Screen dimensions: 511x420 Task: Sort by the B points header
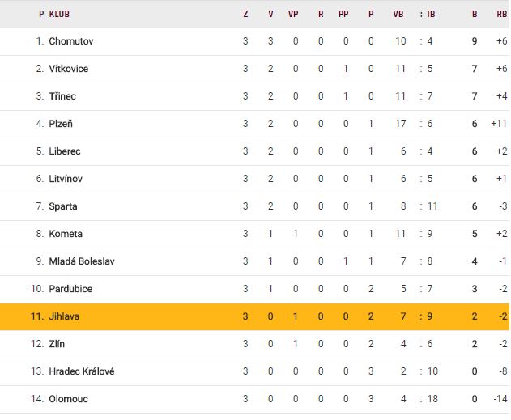[x=475, y=14]
